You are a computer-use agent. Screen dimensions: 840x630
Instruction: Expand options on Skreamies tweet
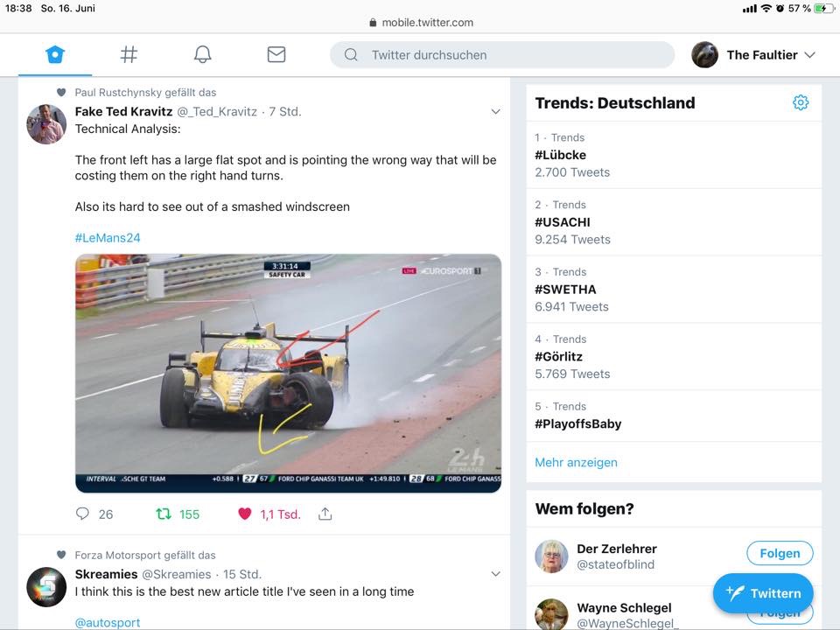pos(495,574)
